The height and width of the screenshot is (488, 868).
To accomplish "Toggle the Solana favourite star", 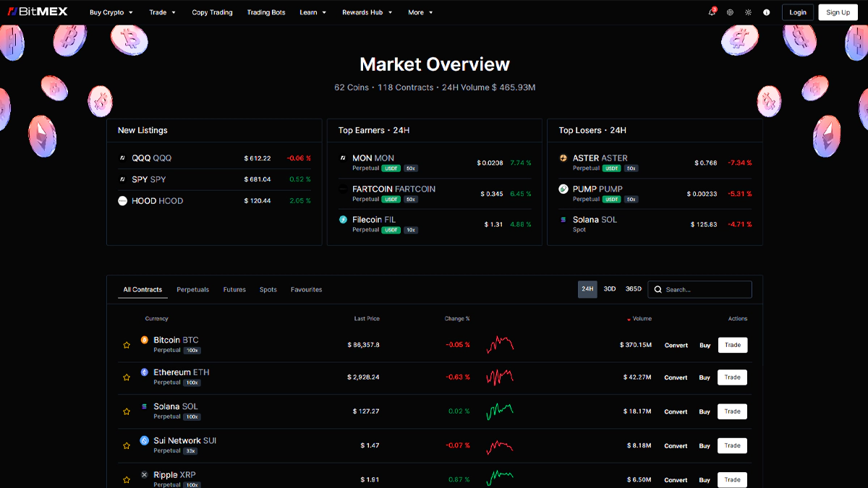I will (x=127, y=411).
